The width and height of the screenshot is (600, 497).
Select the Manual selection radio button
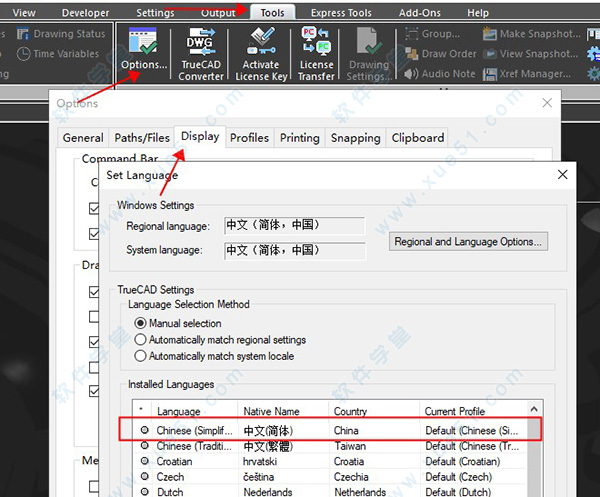pos(141,324)
